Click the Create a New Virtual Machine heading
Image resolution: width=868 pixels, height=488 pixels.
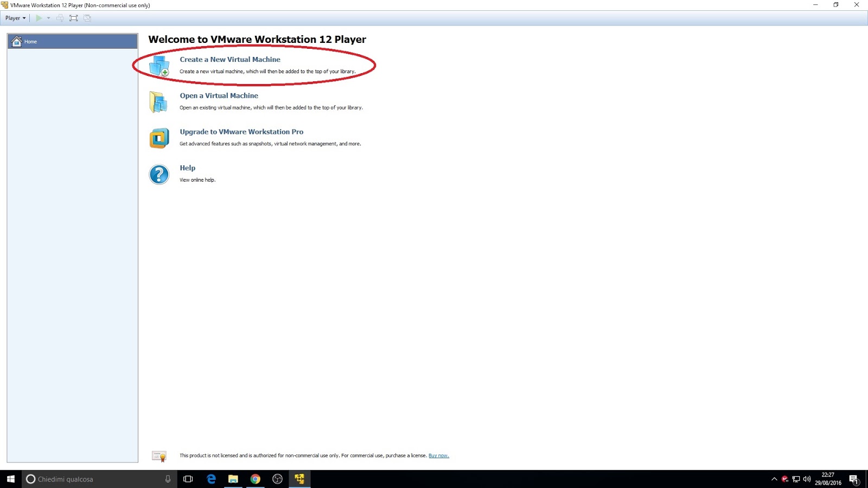230,60
